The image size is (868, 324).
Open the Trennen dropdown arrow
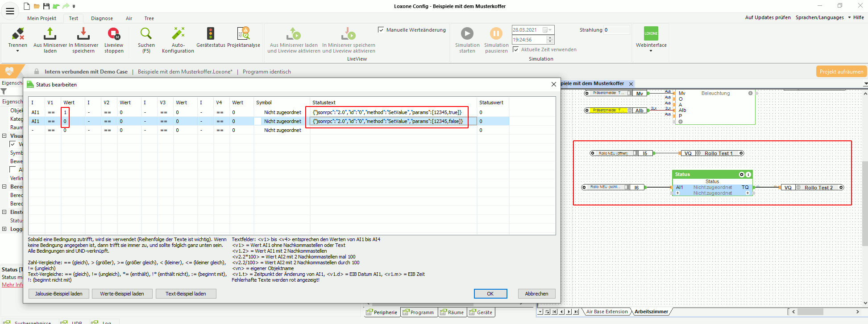18,51
